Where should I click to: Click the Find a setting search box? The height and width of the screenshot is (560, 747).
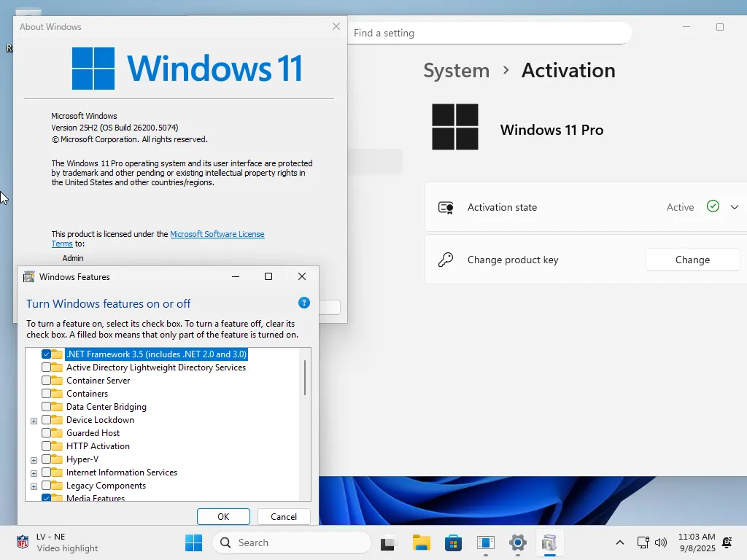489,33
